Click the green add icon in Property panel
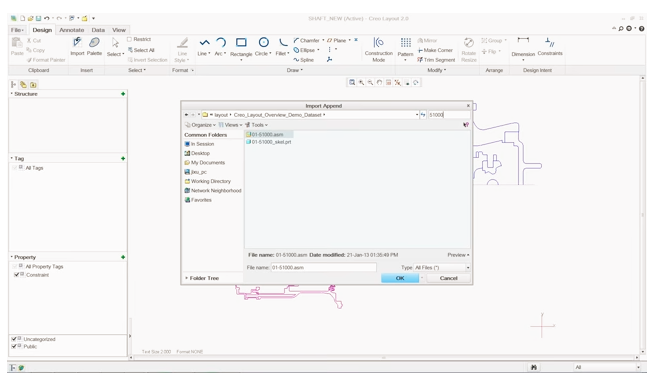The height and width of the screenshot is (379, 658). [123, 257]
